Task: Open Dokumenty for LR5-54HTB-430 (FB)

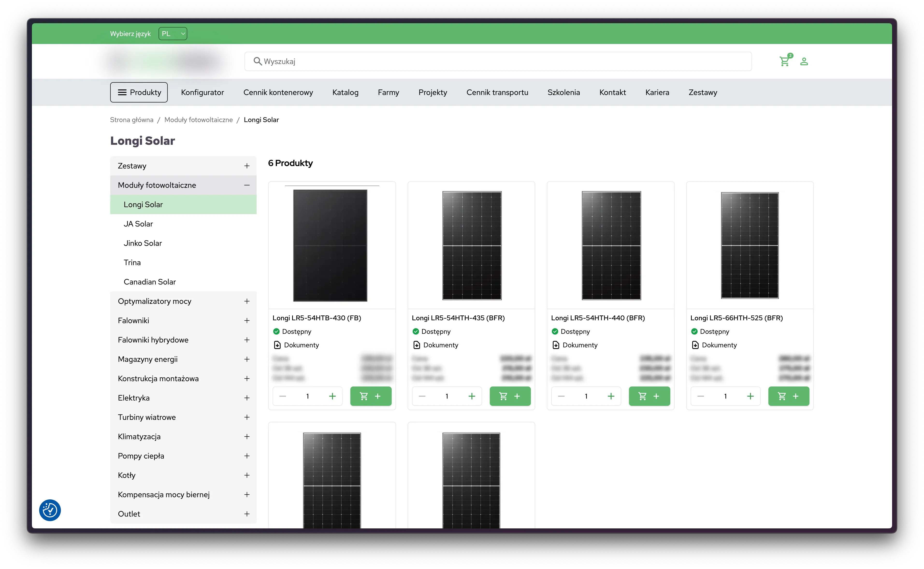Action: pyautogui.click(x=296, y=345)
